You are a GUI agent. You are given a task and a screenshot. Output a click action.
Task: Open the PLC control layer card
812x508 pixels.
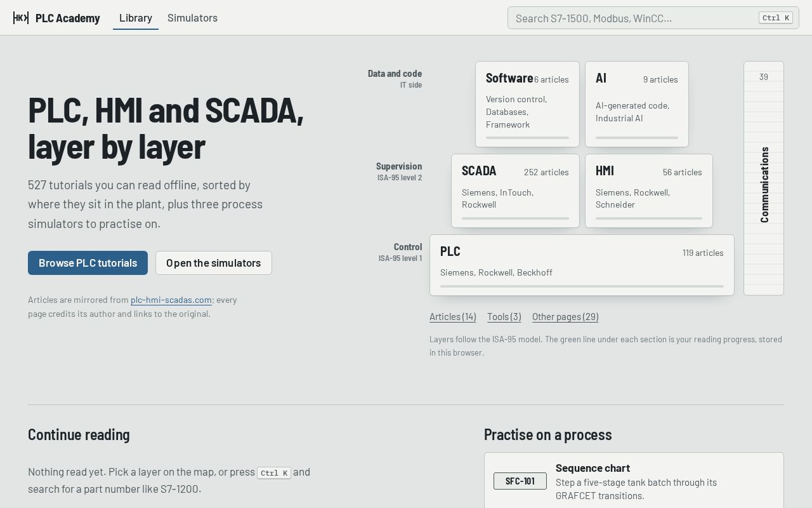pyautogui.click(x=582, y=265)
